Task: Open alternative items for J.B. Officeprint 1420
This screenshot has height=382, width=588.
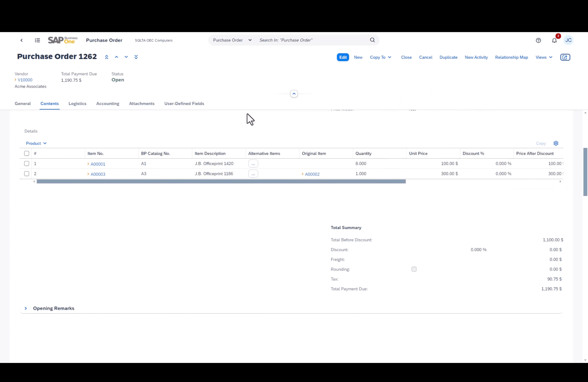Action: click(253, 164)
